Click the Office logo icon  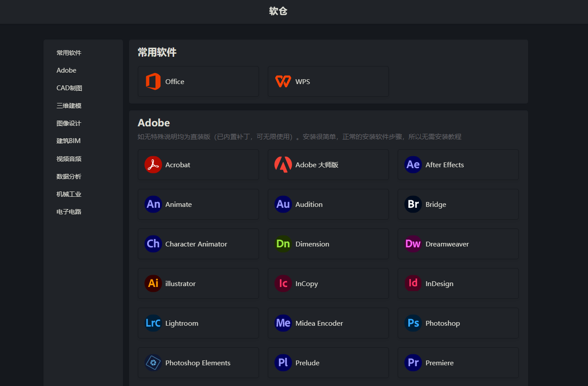153,81
